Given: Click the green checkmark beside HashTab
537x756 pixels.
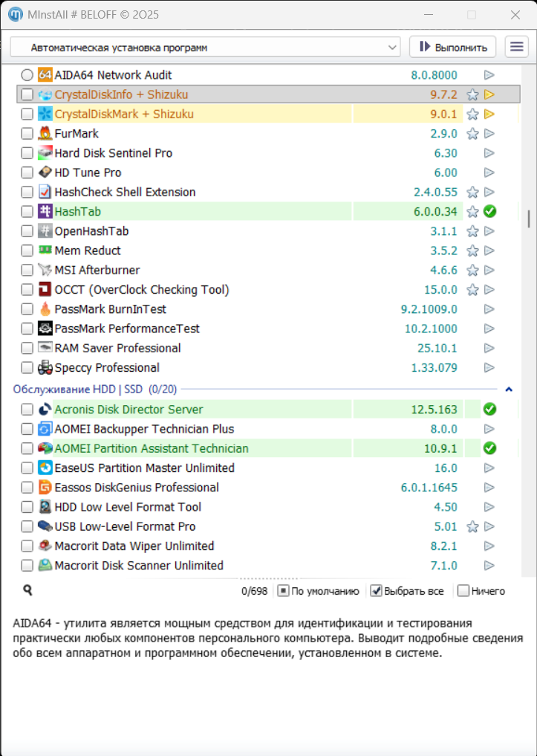Looking at the screenshot, I should tap(489, 212).
